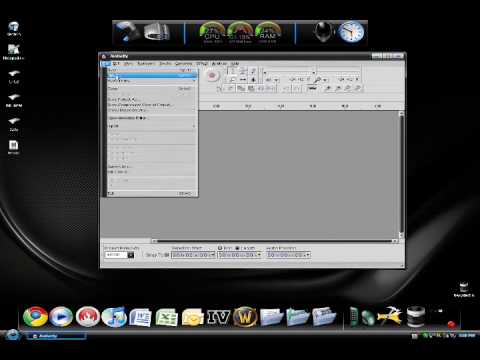Viewport: 480px width, 360px height.
Task: Choose New in the File menu
Action: 152,70
